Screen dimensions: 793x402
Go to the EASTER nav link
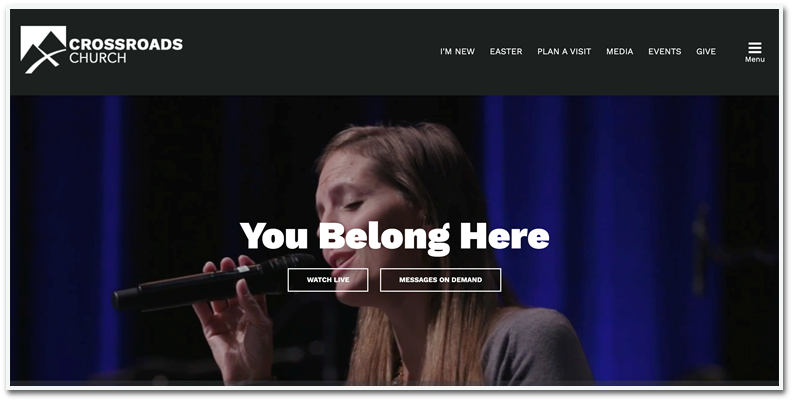[x=506, y=52]
